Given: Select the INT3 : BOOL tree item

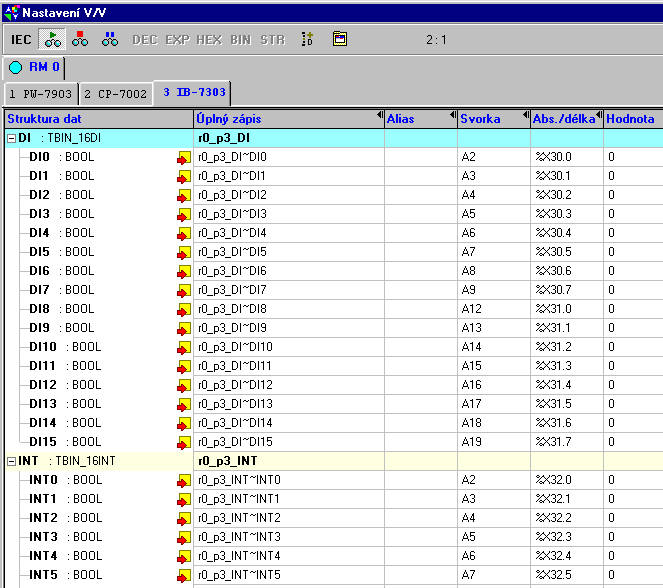Looking at the screenshot, I should (x=66, y=537).
